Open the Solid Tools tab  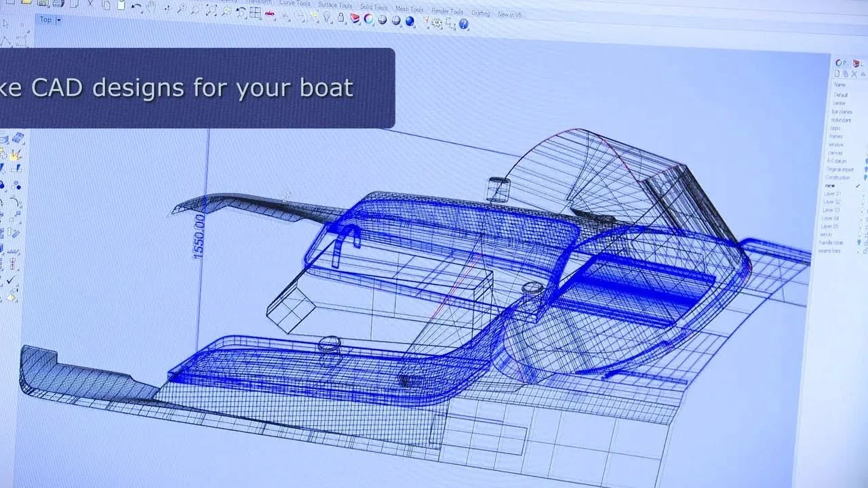tap(374, 7)
